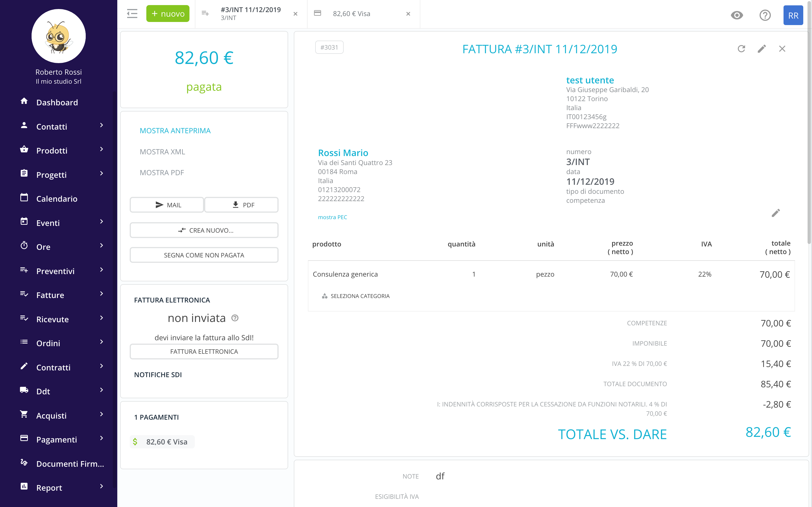Click the refresh icon on the invoice
Image resolution: width=812 pixels, height=507 pixels.
click(x=741, y=49)
